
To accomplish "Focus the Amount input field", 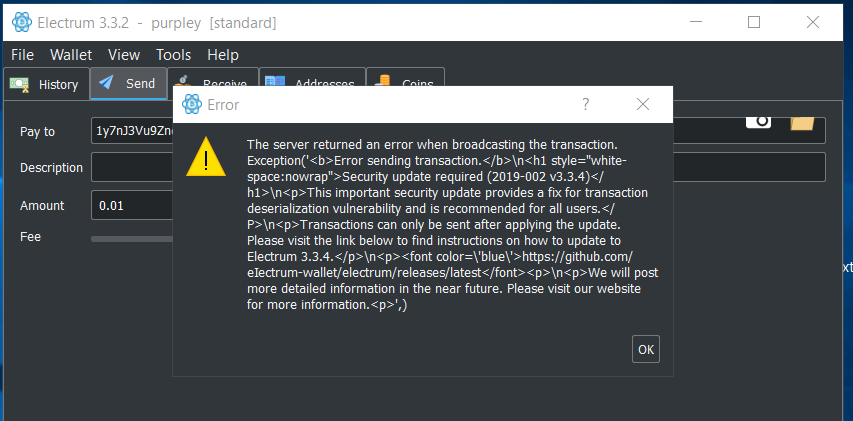I will [x=132, y=206].
